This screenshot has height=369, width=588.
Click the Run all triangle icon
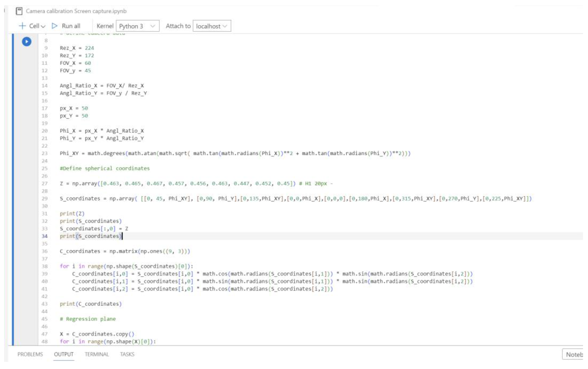click(54, 26)
